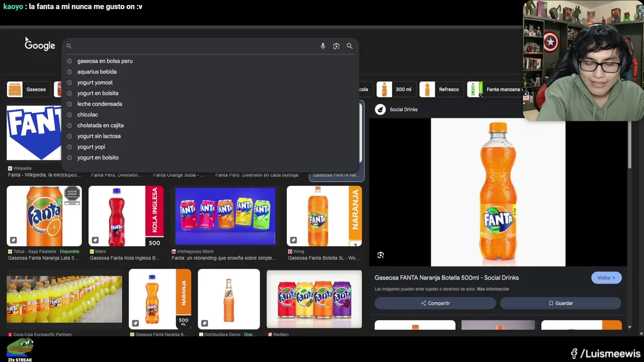This screenshot has height=362, width=644.
Task: Click the bookmark icon on Guardar
Action: coord(551,303)
